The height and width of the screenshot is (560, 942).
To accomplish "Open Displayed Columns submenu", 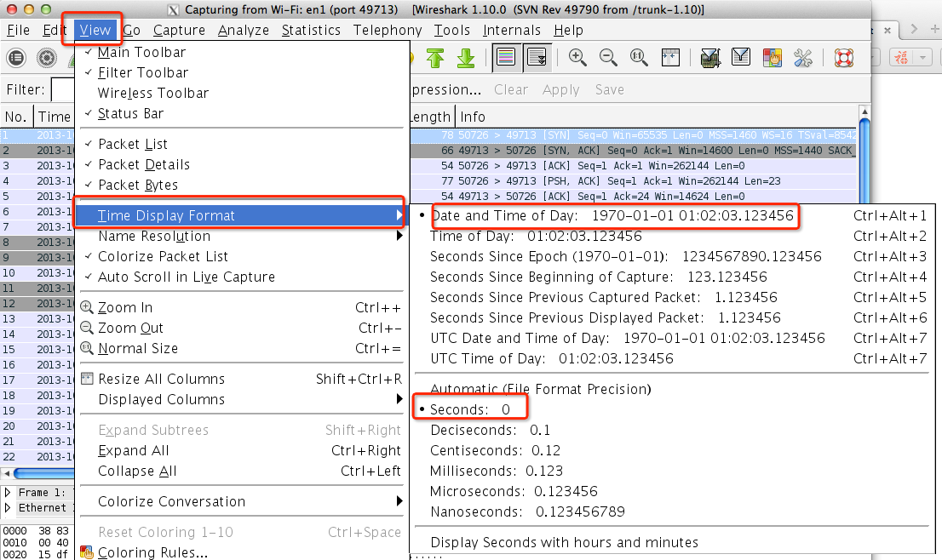I will (x=242, y=399).
